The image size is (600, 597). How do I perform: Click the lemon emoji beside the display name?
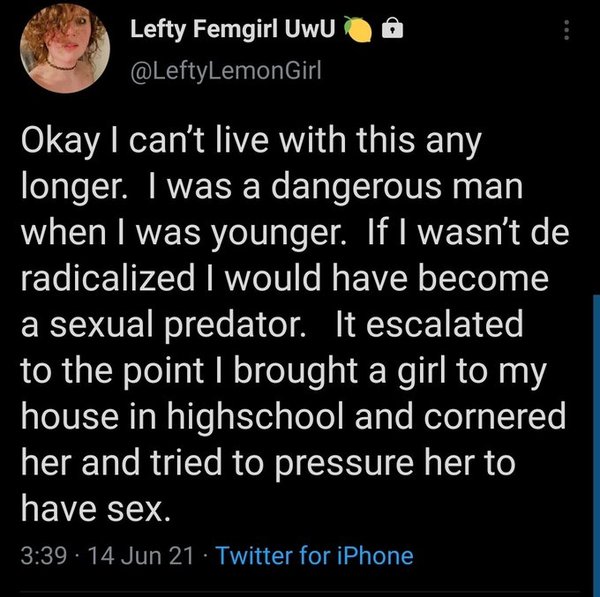coord(357,31)
